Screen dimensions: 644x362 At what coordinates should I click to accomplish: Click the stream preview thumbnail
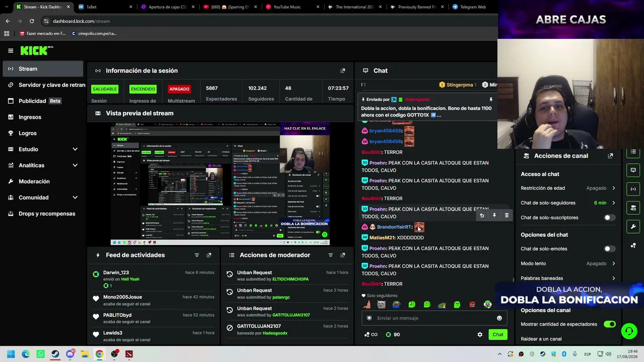point(220,184)
